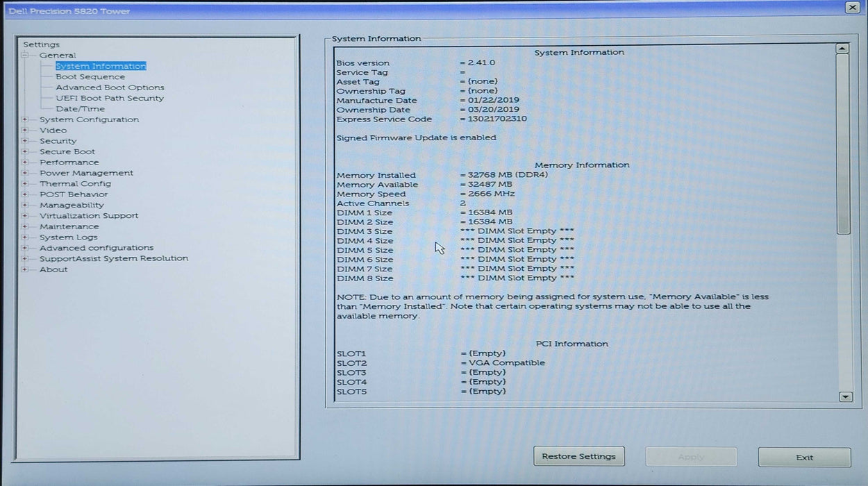Select the Advanced configurations label

point(97,248)
